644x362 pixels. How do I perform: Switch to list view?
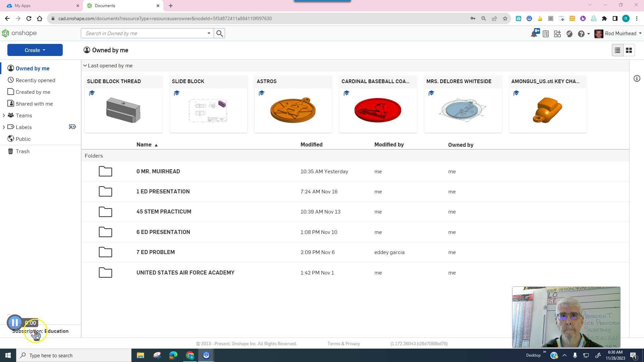pos(617,50)
